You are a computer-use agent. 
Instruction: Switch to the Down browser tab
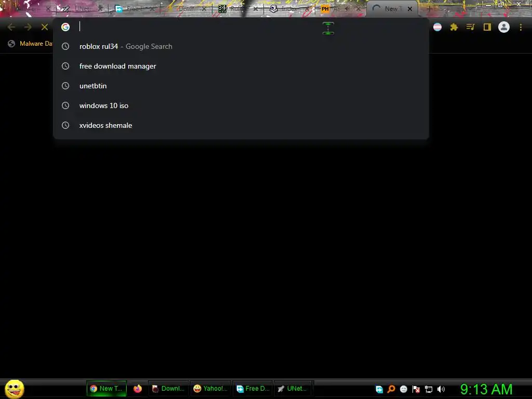click(185, 9)
